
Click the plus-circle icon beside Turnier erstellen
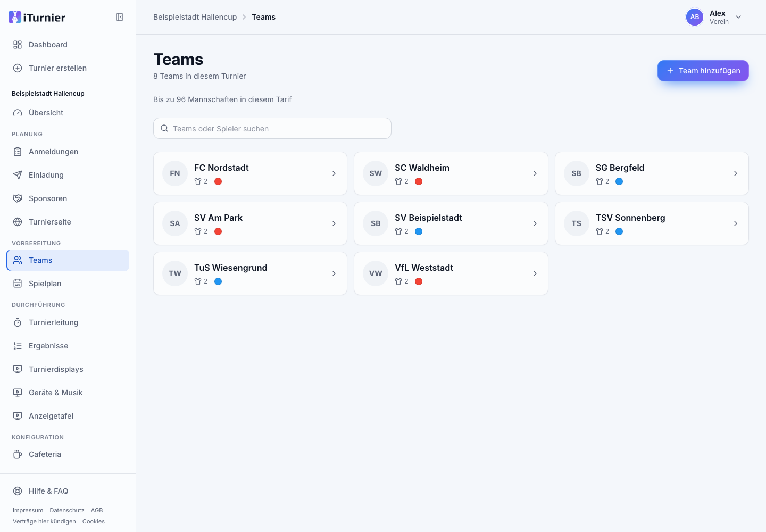(18, 68)
